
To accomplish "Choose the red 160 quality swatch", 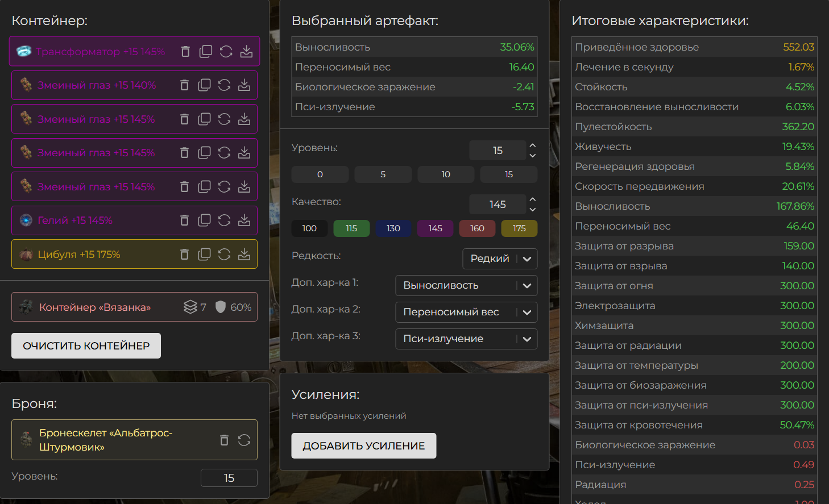I will pyautogui.click(x=477, y=228).
